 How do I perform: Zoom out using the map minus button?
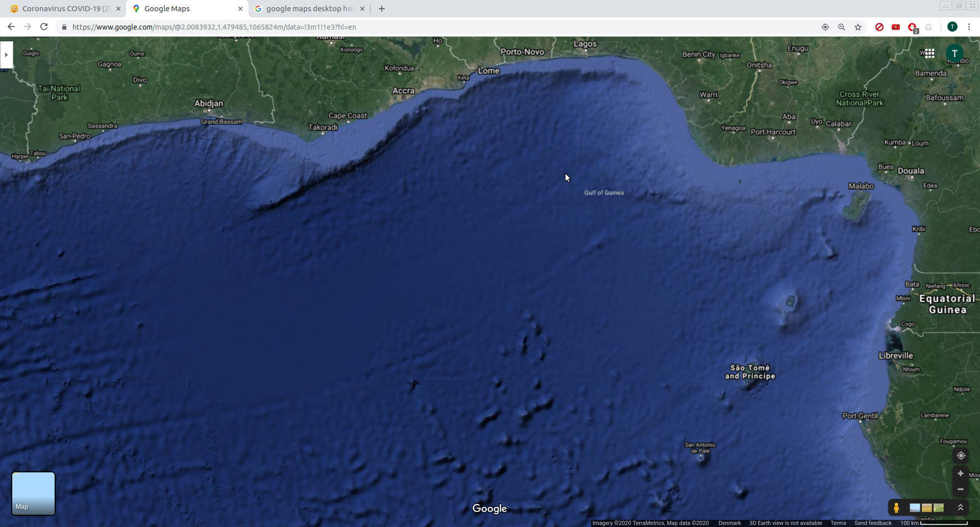pos(960,489)
